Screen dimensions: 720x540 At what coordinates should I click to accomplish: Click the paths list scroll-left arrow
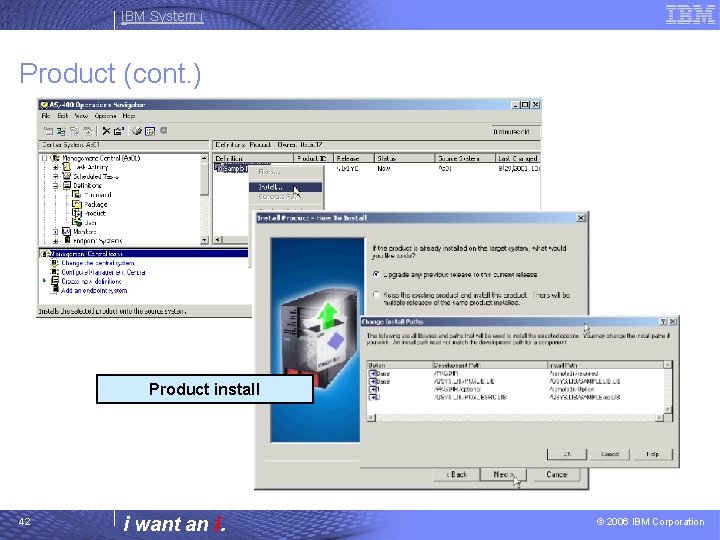[371, 417]
